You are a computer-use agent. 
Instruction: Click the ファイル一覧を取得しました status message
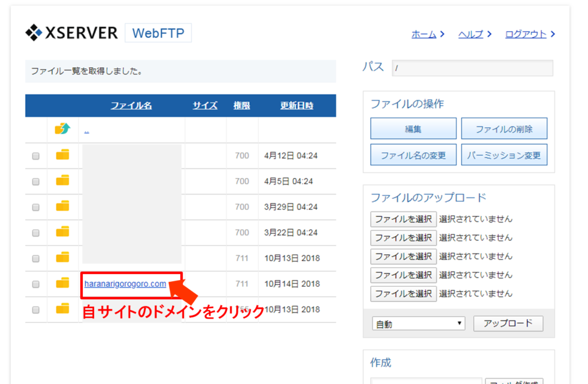[x=87, y=71]
